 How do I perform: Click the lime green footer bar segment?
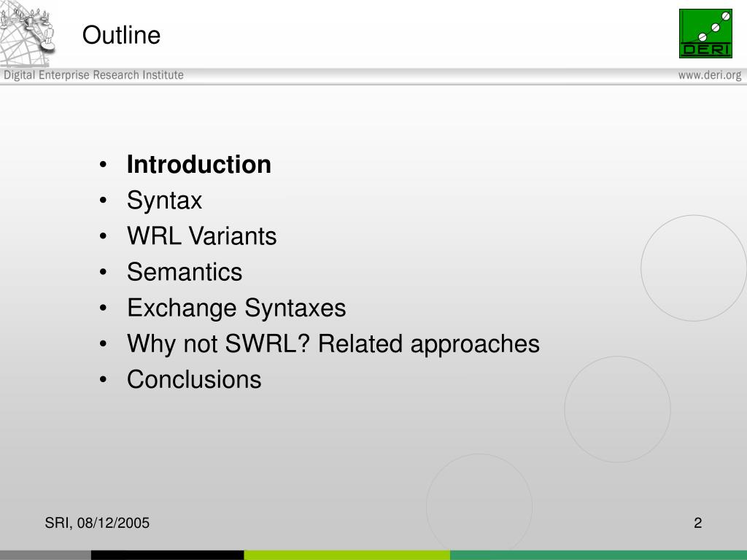tap(347, 555)
